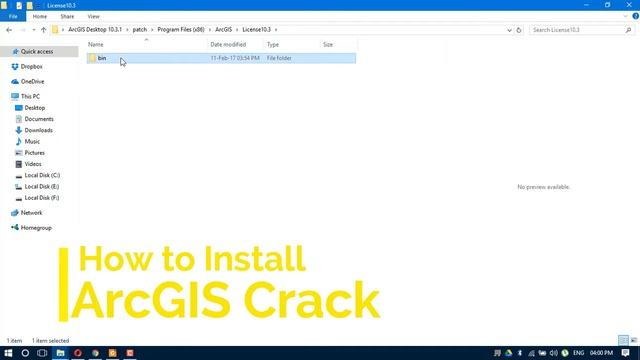This screenshot has height=360, width=640.
Task: Switch ENG input language indicator
Action: [x=578, y=353]
